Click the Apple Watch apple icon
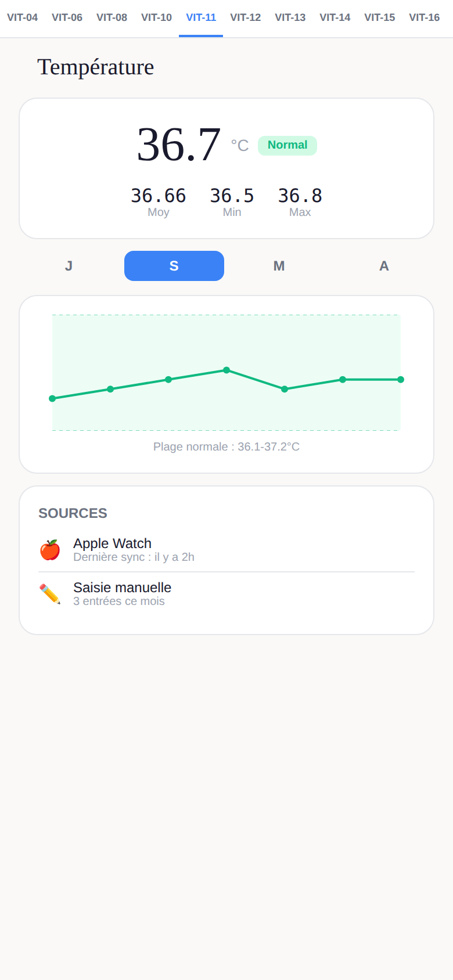Image resolution: width=453 pixels, height=980 pixels. pyautogui.click(x=50, y=550)
